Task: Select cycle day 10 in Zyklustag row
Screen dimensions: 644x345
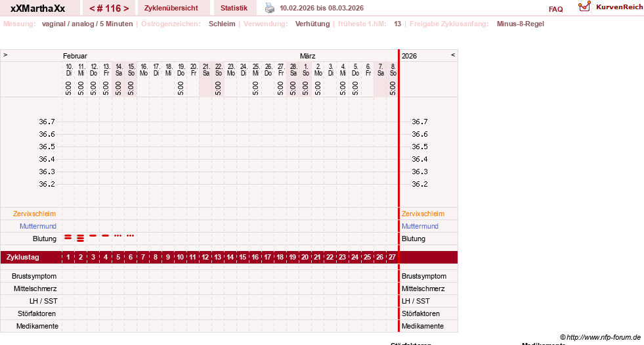Action: [181, 258]
